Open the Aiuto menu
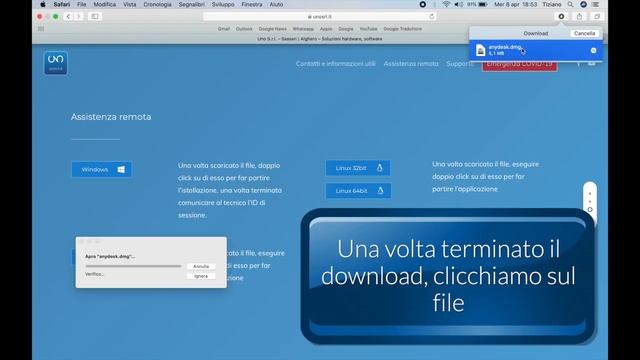Screen dimensions: 640x360 276,4
